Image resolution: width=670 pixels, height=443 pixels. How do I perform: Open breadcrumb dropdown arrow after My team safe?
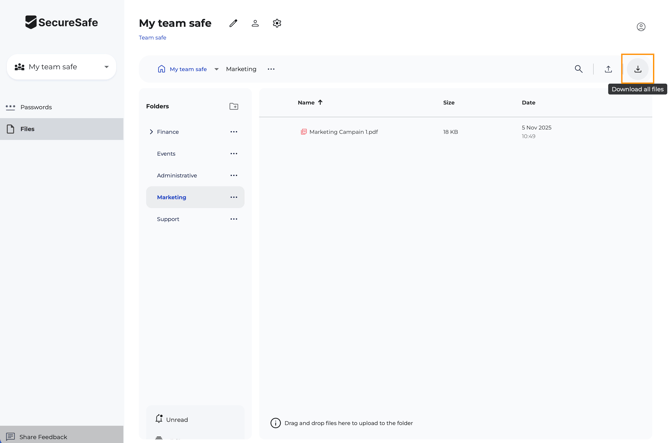point(216,69)
